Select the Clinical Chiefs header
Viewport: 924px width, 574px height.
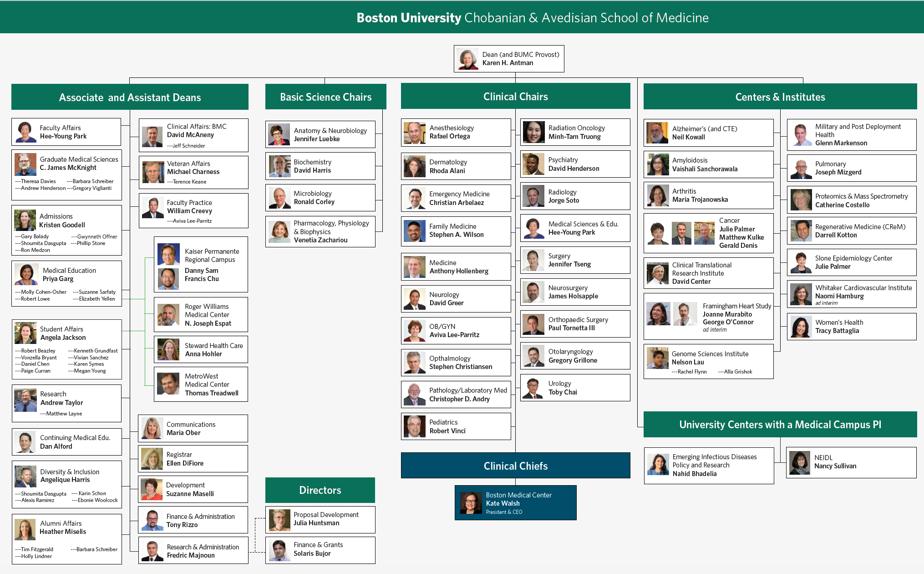[x=516, y=466]
